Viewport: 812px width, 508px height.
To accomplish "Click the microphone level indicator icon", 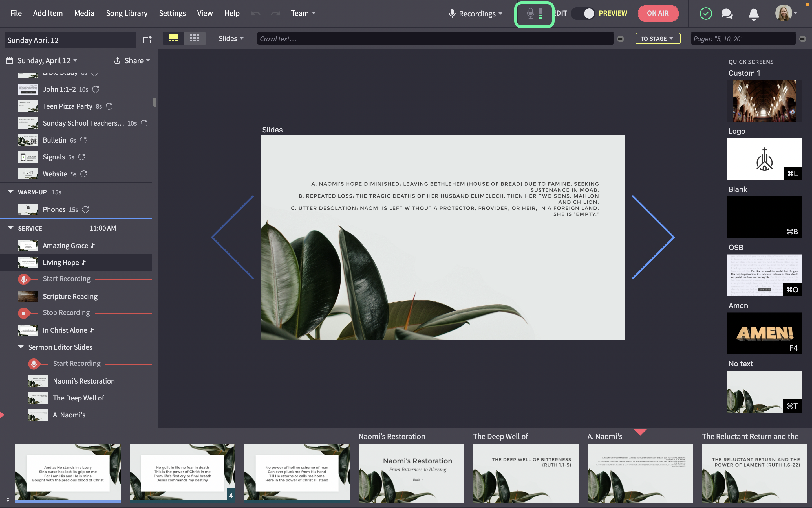I will tap(534, 14).
